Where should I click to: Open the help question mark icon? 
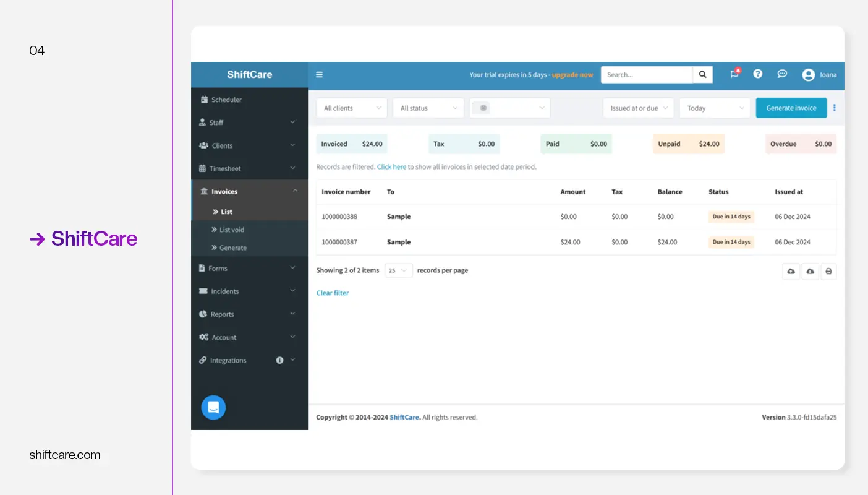[x=757, y=74]
